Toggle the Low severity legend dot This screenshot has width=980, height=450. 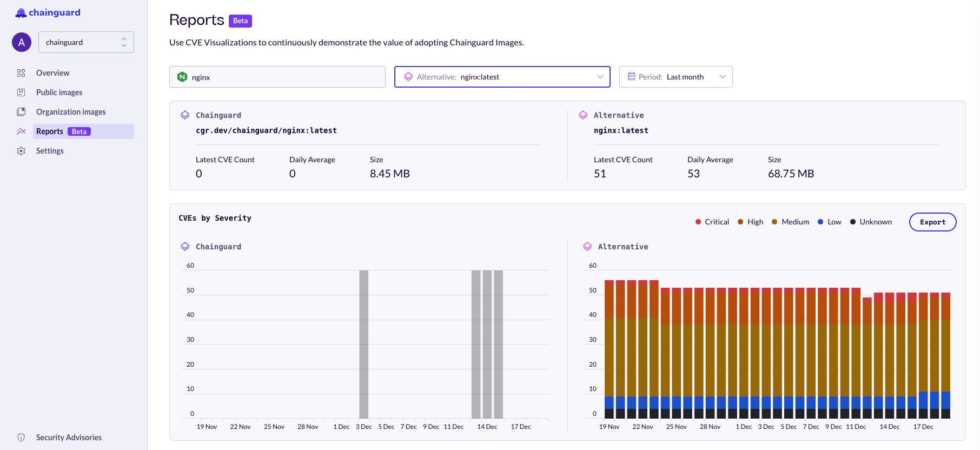tap(820, 222)
